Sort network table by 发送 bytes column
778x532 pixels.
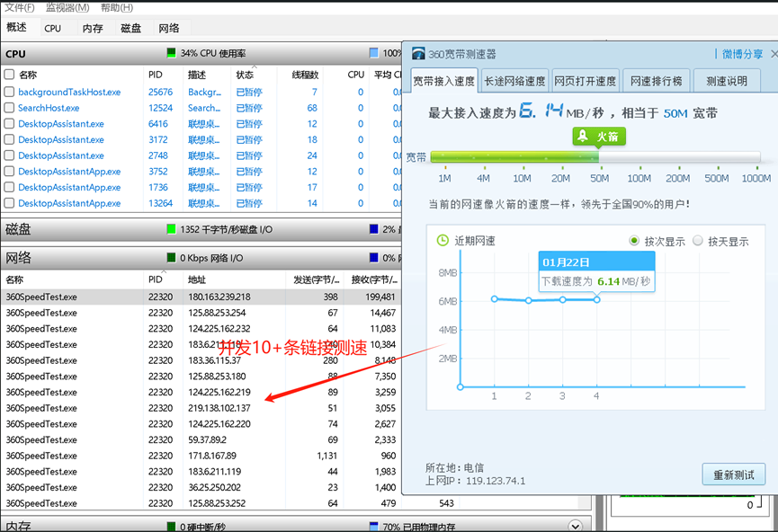click(316, 279)
